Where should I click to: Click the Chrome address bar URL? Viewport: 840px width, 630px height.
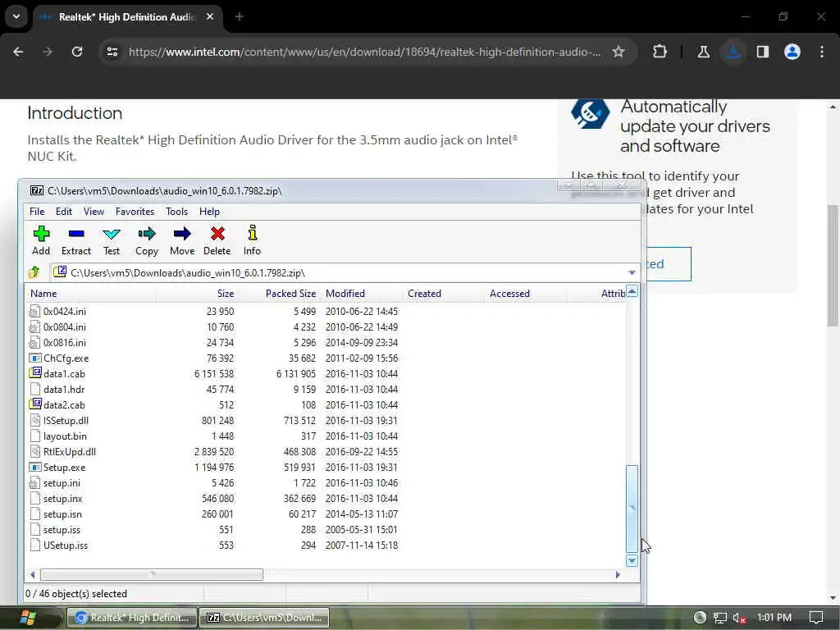coord(364,52)
